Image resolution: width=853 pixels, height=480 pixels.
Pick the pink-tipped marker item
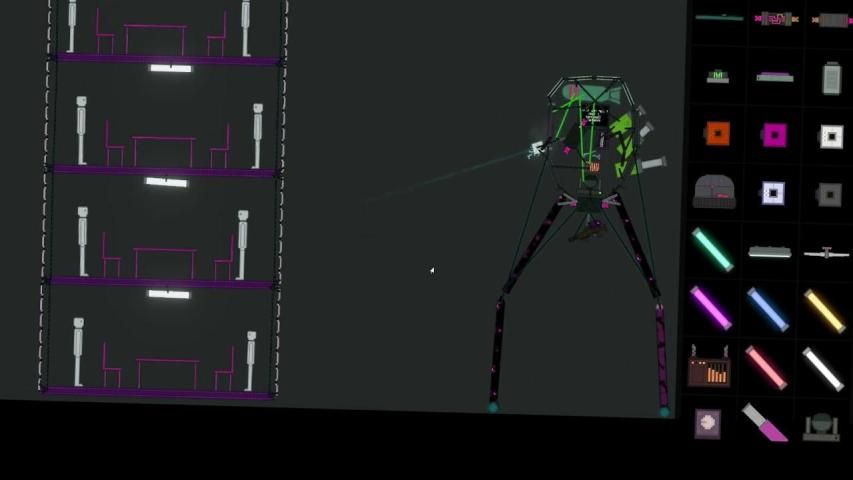coord(765,424)
